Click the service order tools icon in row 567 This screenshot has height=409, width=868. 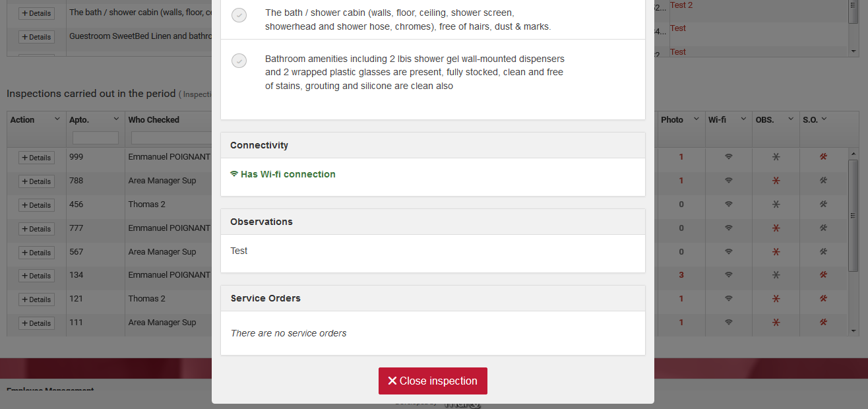tap(823, 252)
